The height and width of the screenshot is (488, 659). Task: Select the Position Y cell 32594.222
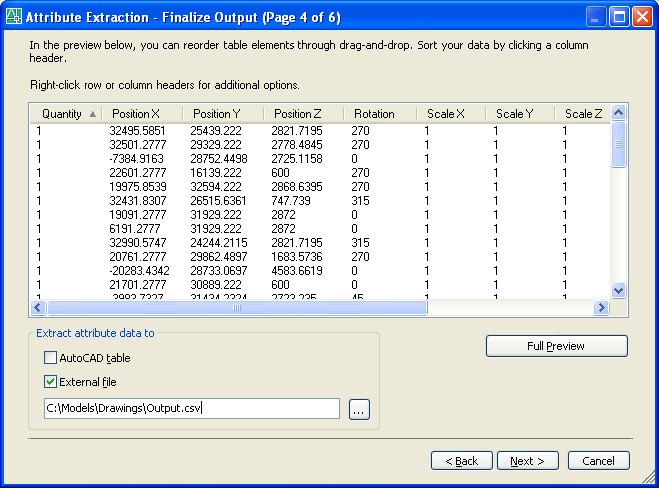[x=216, y=187]
